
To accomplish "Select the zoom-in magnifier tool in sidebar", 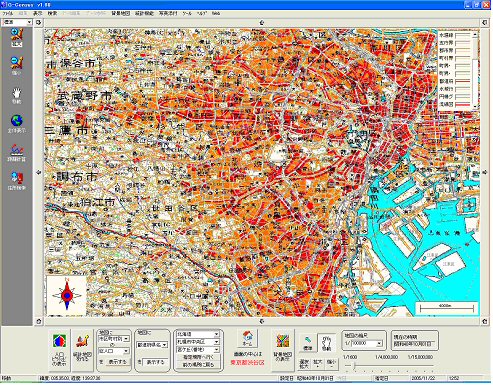I will (x=17, y=37).
